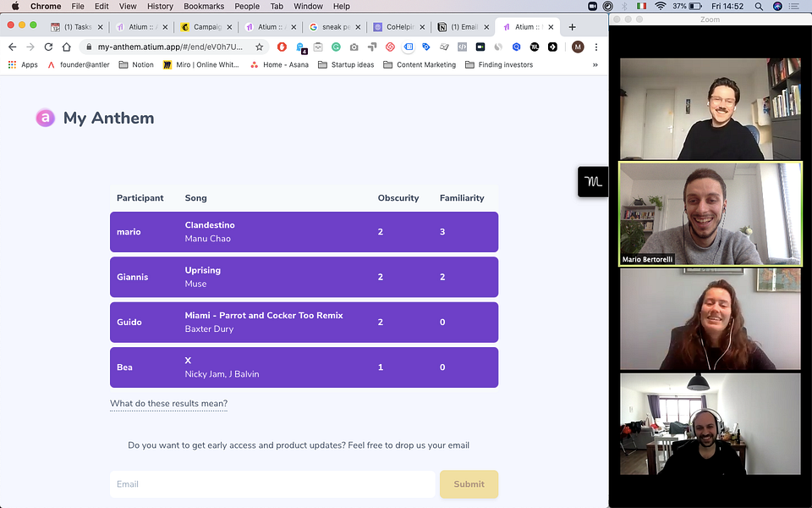Click the Bea participant row name
Image resolution: width=812 pixels, height=508 pixels.
coord(124,367)
